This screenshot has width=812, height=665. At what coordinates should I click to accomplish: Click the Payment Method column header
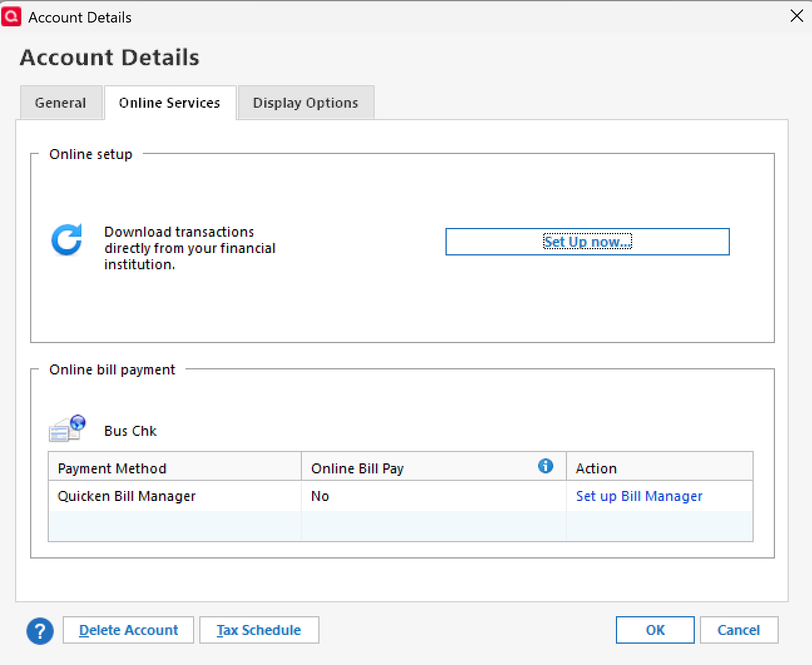(x=112, y=468)
